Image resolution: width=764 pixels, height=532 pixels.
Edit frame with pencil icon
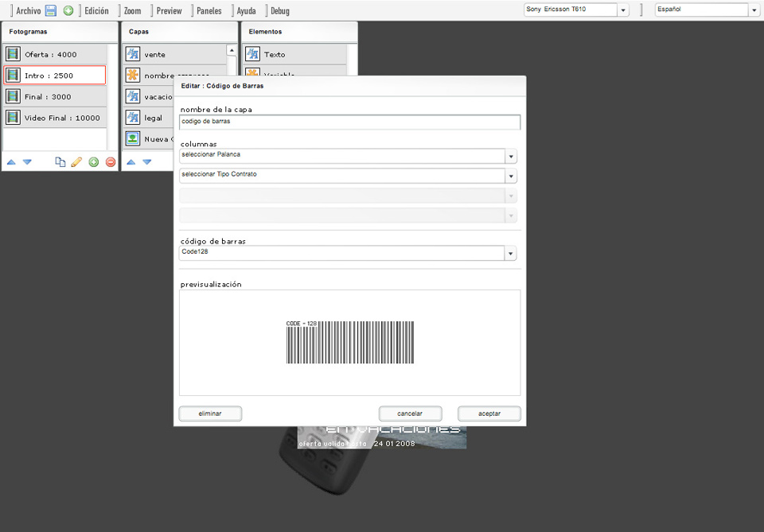point(76,162)
